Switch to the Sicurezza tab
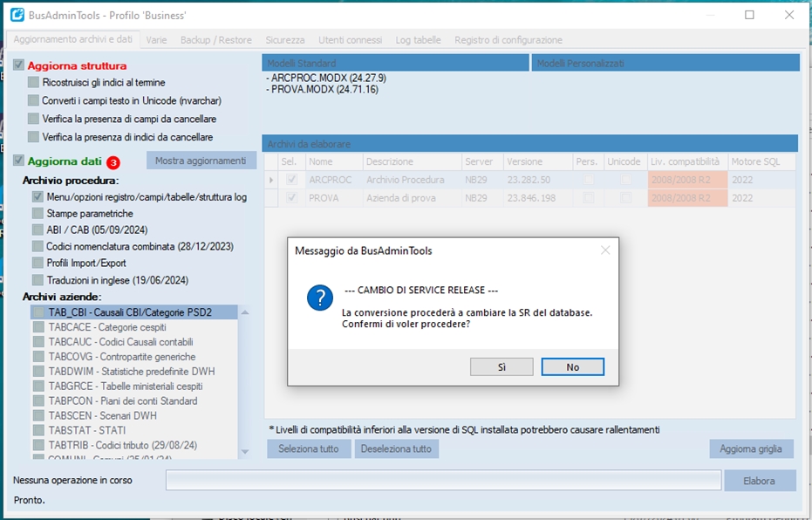812x520 pixels. point(285,40)
